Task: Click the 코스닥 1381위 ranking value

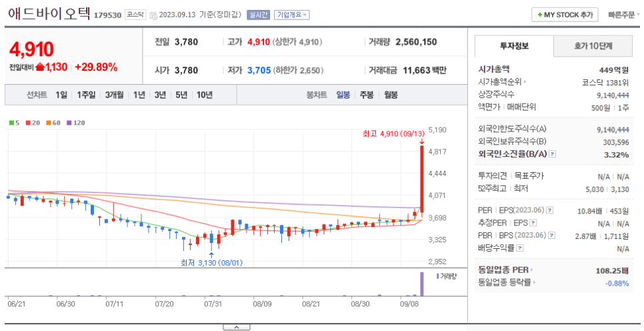Action: [605, 83]
